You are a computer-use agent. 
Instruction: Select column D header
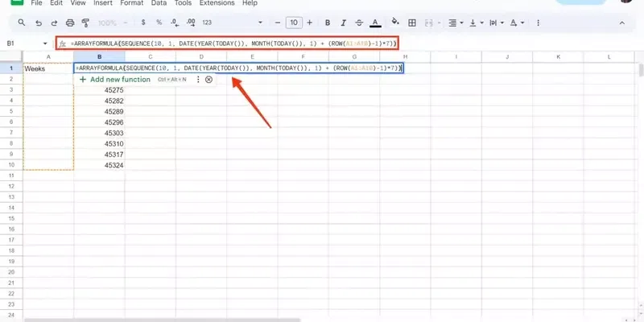201,56
